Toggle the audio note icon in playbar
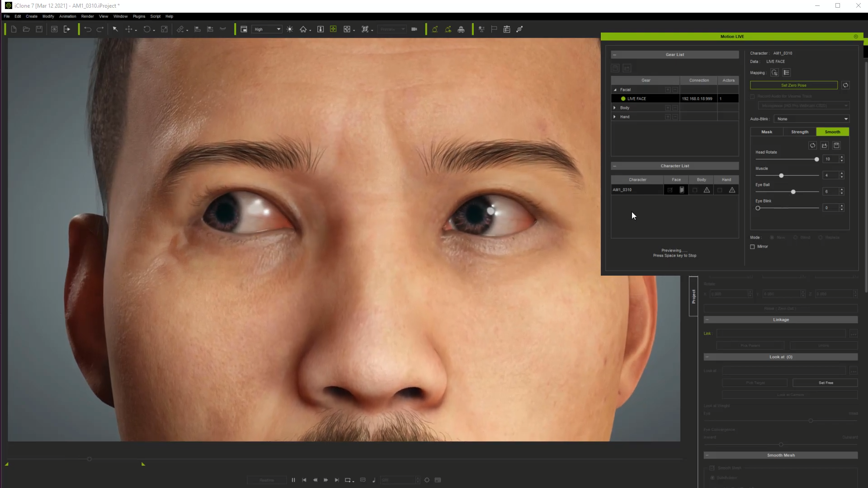The width and height of the screenshot is (868, 488). (374, 480)
